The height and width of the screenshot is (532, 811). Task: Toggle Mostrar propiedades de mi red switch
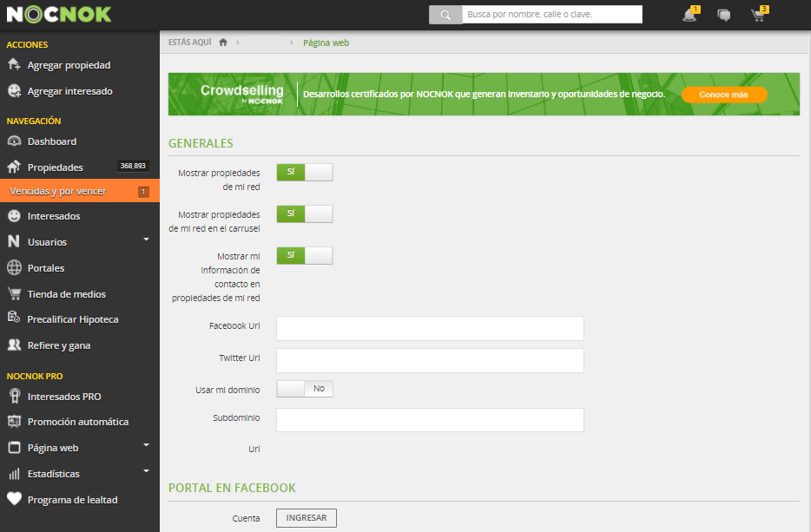(305, 172)
